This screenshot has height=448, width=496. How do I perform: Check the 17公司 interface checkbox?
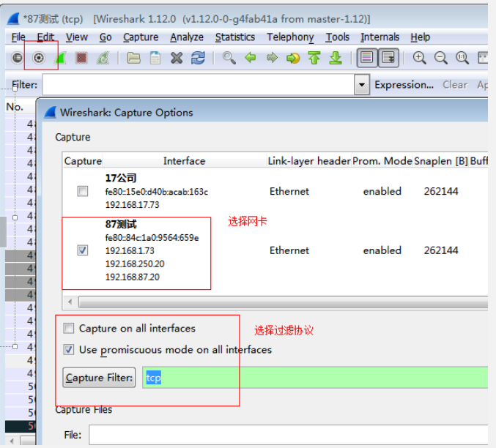[x=83, y=191]
